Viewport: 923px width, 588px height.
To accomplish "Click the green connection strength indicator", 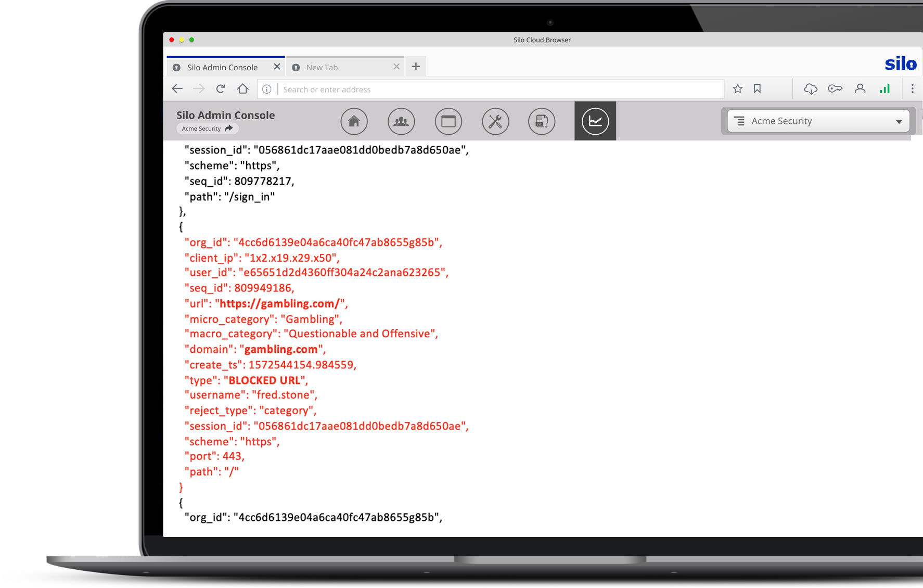I will (884, 88).
